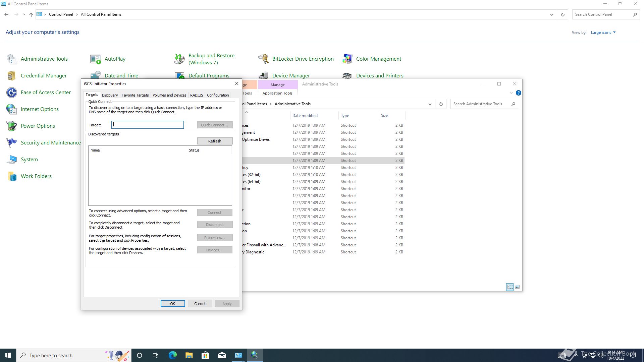Select the Optimize Drives shortcut row
The width and height of the screenshot is (644, 362).
[323, 139]
